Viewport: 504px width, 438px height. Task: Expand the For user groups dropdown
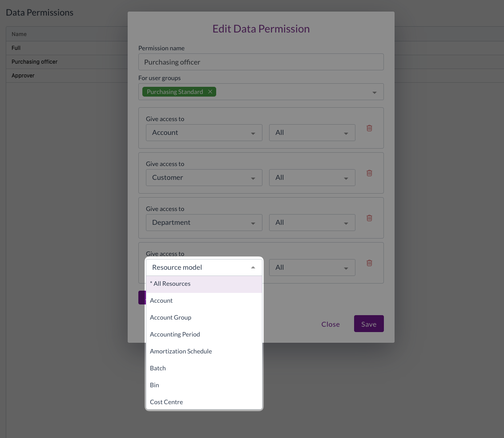(374, 92)
